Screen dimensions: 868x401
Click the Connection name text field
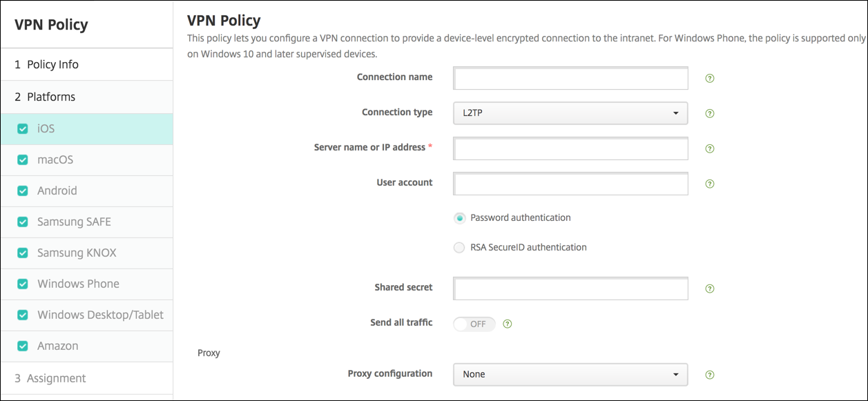pos(570,79)
